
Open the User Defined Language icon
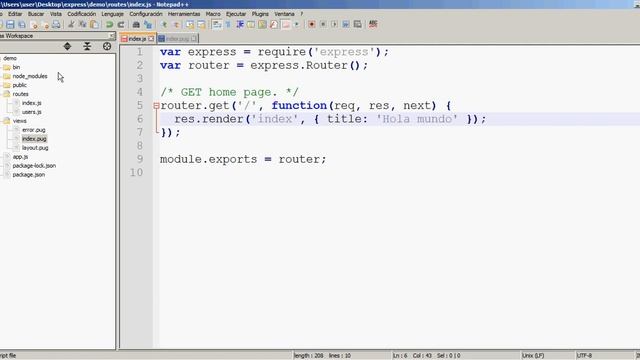[251, 24]
